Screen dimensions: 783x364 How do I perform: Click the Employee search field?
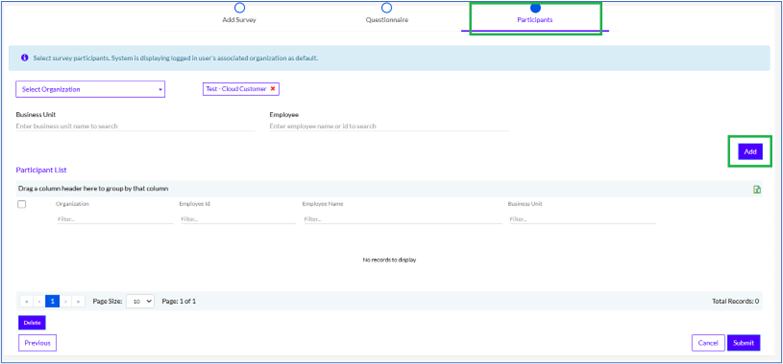(x=389, y=126)
